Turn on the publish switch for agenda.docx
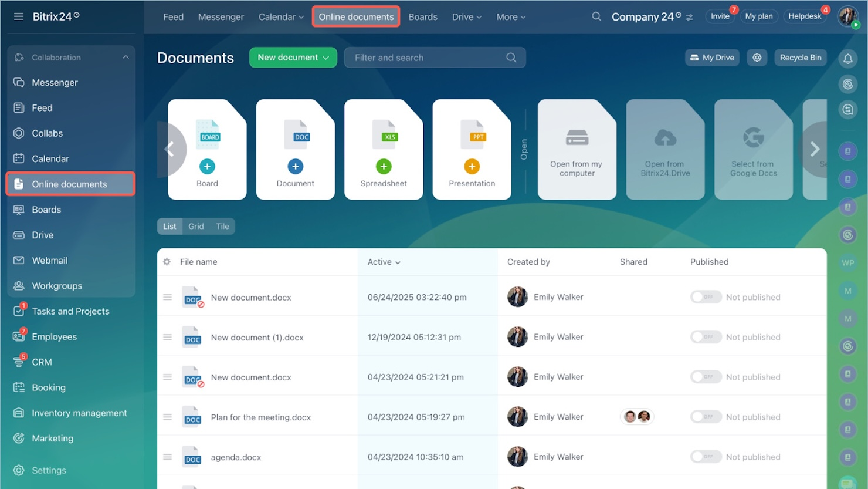The width and height of the screenshot is (868, 489). pyautogui.click(x=706, y=456)
